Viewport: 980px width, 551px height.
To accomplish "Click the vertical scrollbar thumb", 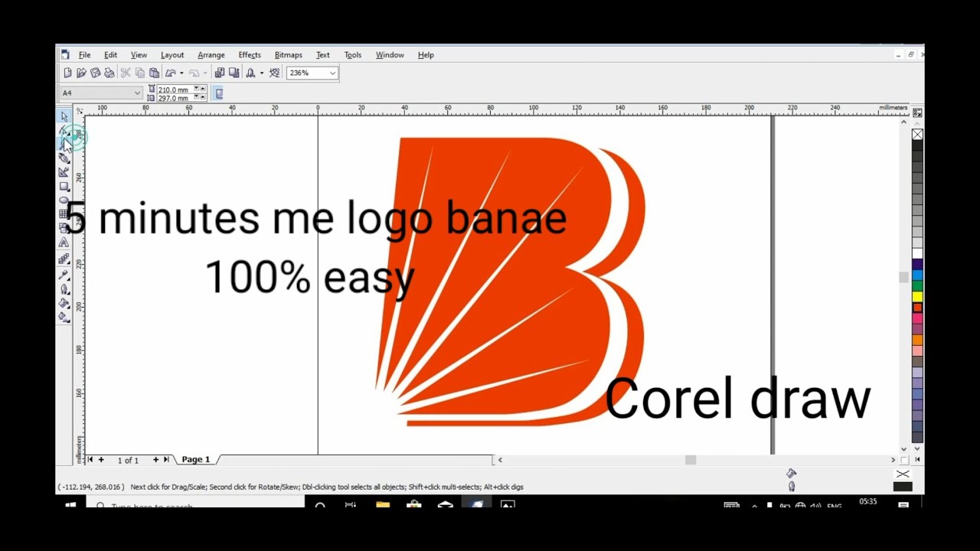I will [903, 277].
